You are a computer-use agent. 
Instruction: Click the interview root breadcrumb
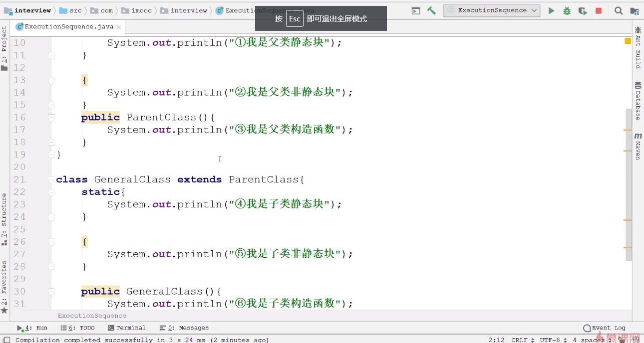point(28,10)
